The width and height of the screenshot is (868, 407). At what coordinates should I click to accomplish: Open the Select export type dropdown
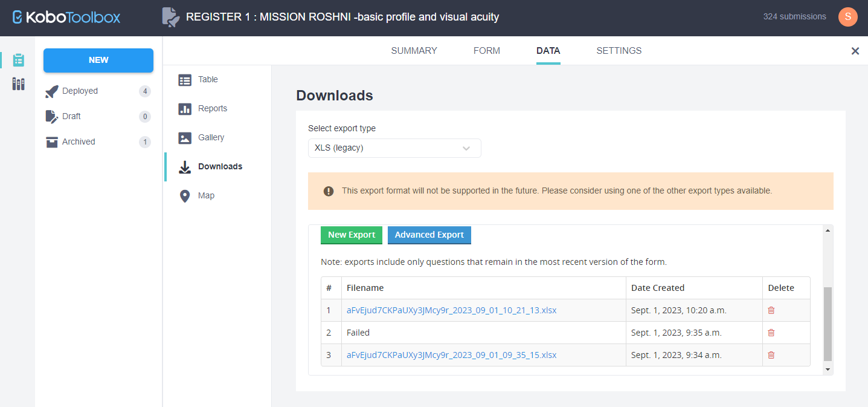pyautogui.click(x=394, y=148)
